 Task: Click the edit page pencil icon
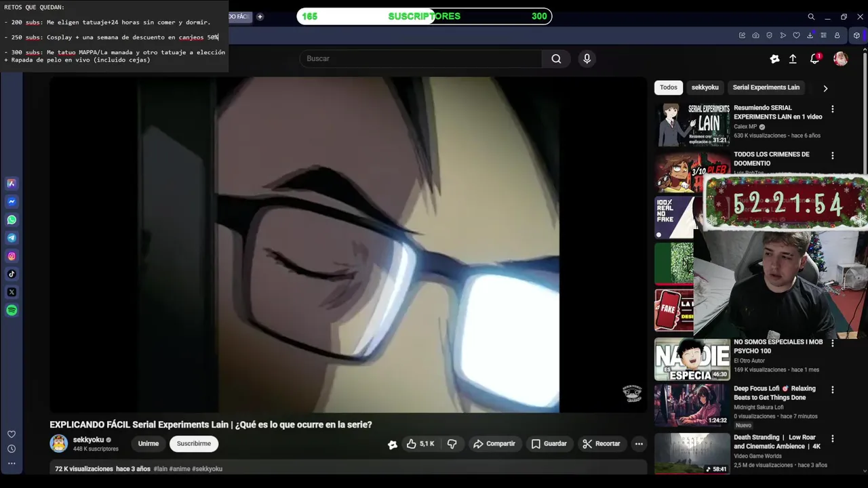742,35
